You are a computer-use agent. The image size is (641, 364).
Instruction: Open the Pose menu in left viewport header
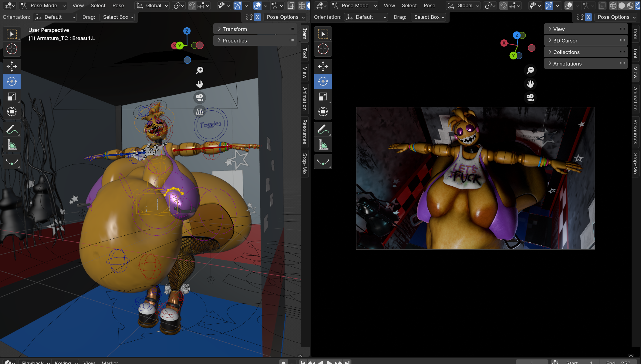(x=118, y=5)
